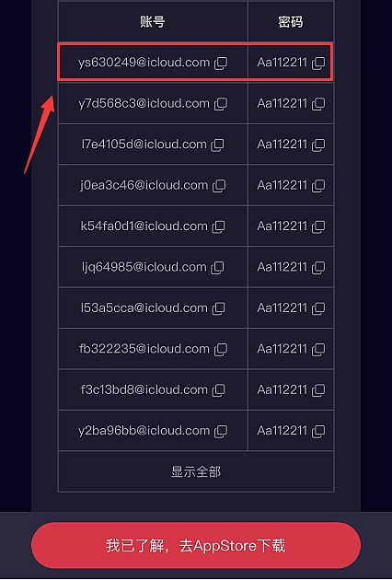392x580 pixels.
Task: Copy the y7d568c3@icloud.com account
Action: [221, 104]
